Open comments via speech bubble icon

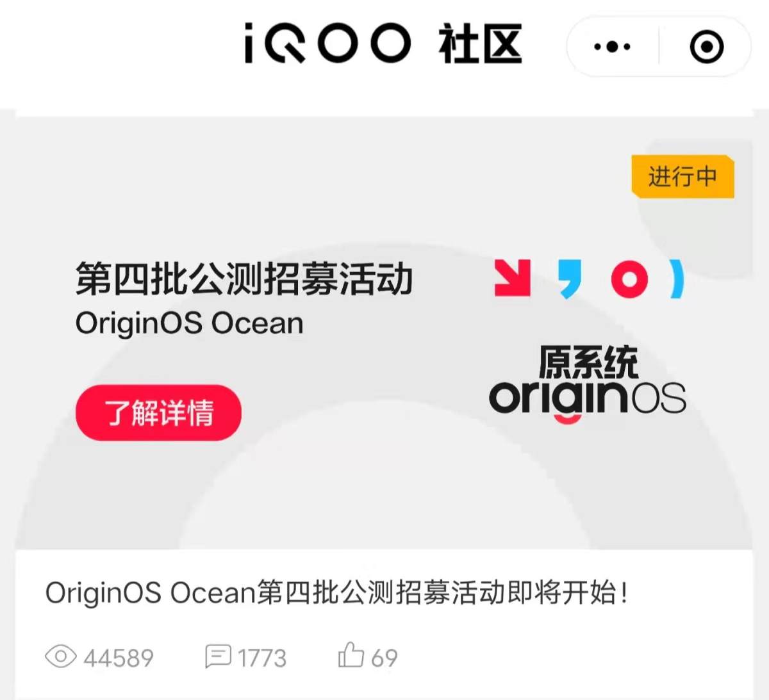click(218, 656)
